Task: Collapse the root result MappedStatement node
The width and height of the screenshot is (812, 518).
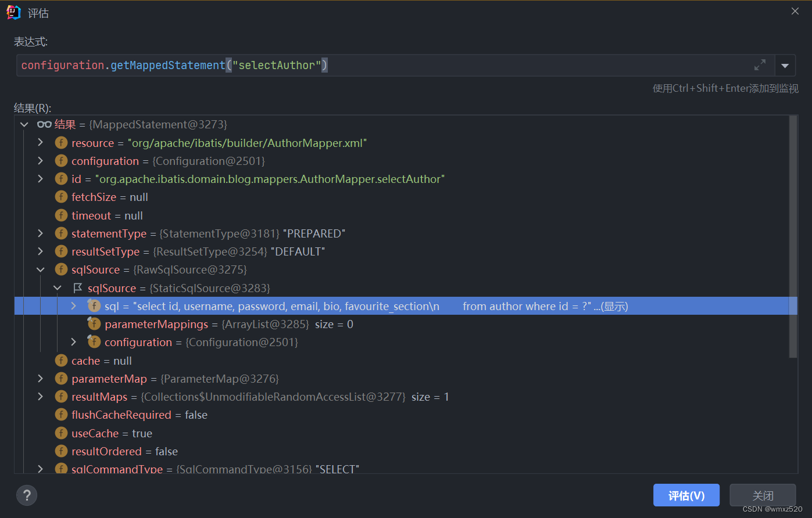Action: click(24, 124)
